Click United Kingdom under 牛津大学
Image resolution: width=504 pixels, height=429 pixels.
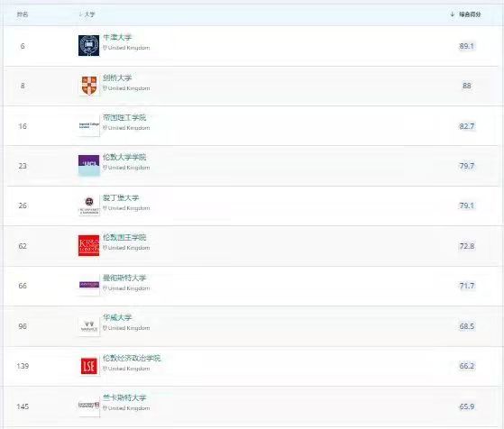tap(129, 48)
